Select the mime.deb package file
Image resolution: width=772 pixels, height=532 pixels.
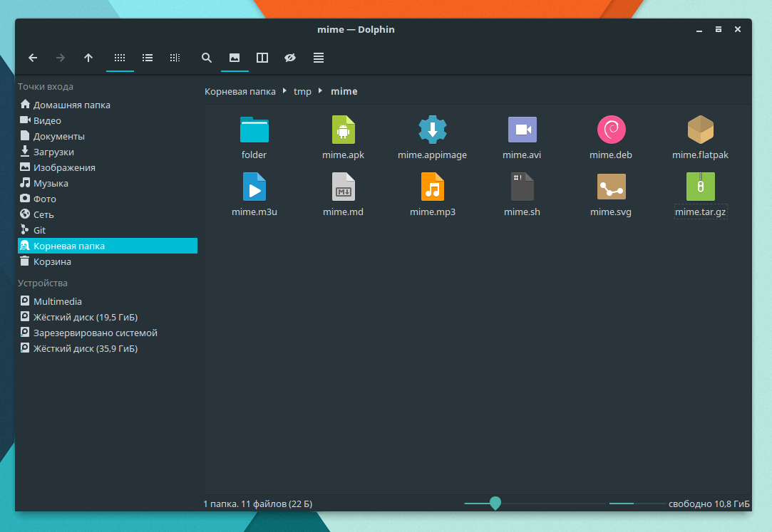point(611,130)
